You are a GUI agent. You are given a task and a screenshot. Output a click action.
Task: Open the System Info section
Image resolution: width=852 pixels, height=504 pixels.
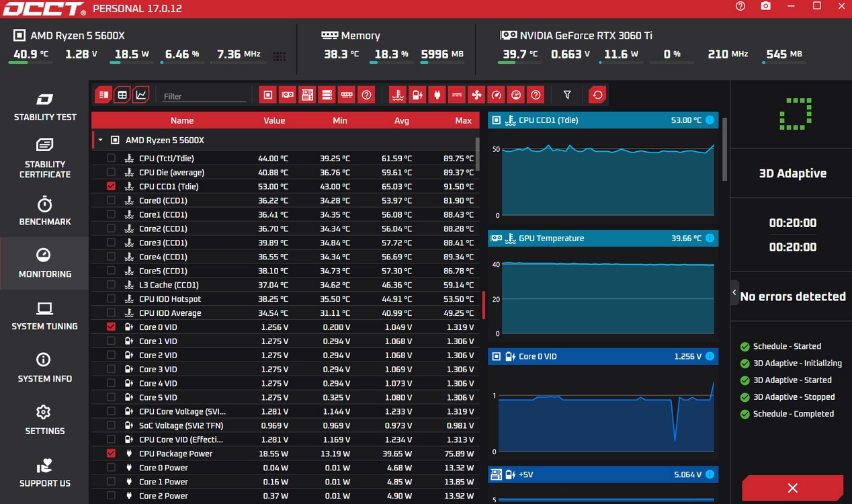(44, 368)
